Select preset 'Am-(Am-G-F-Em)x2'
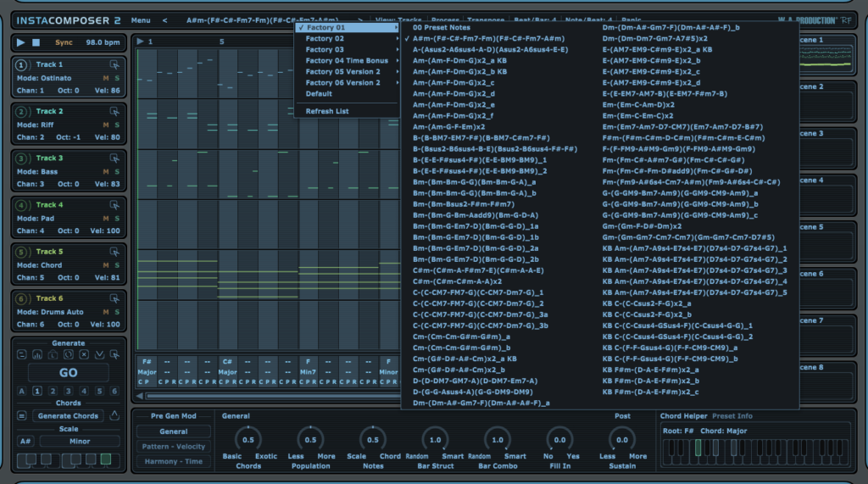 pyautogui.click(x=448, y=127)
